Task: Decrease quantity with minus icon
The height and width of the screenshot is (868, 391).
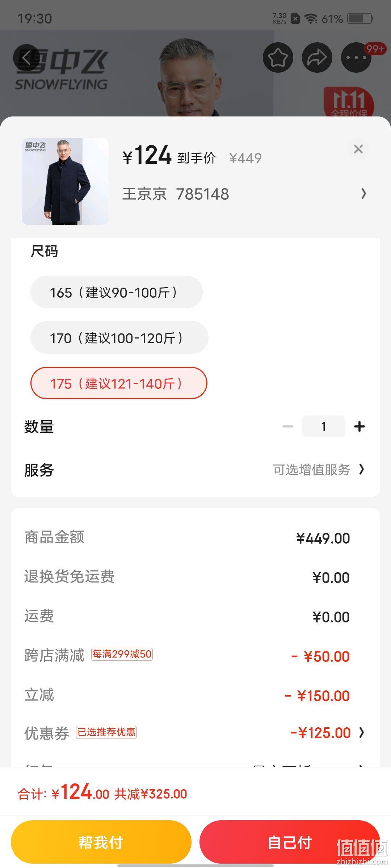Action: (288, 426)
